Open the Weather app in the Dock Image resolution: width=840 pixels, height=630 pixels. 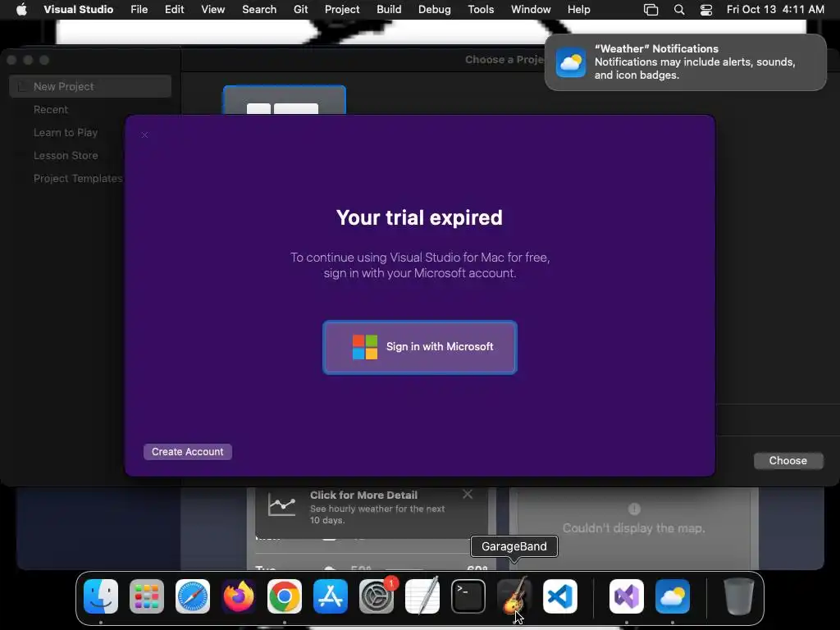click(x=673, y=596)
